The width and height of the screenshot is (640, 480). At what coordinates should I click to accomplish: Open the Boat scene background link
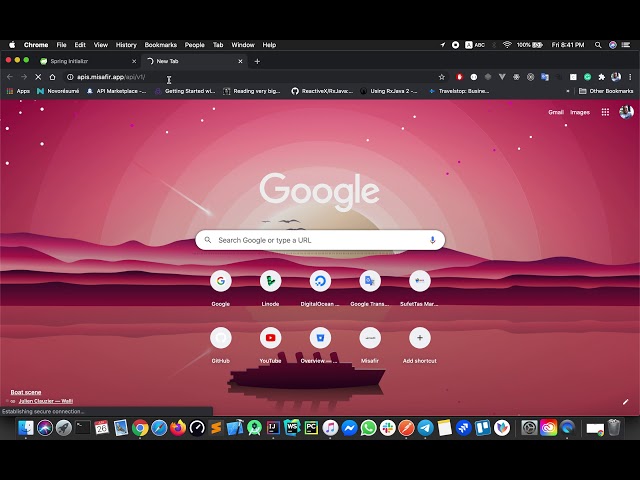tap(26, 392)
